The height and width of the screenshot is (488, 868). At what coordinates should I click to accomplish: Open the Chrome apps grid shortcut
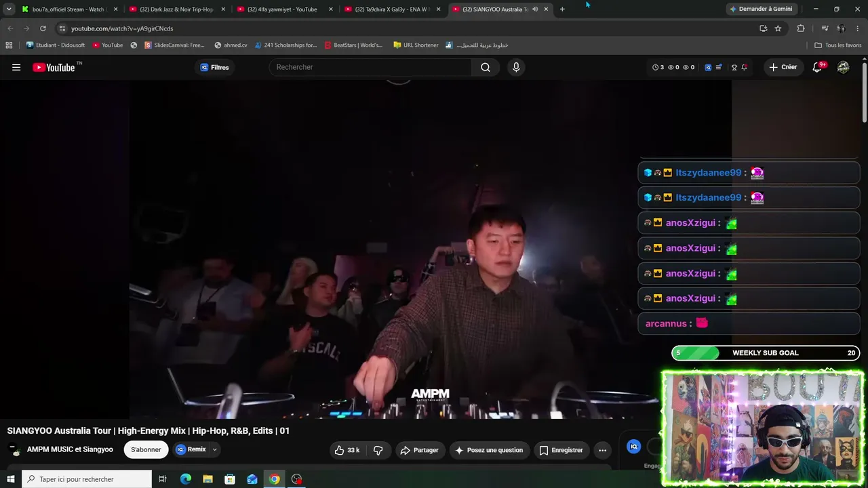(9, 45)
